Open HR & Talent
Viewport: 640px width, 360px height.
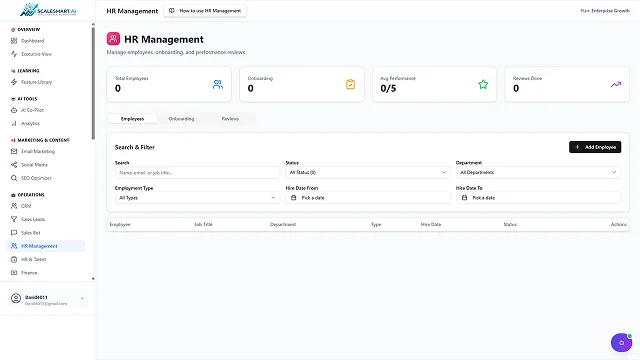click(x=45, y=259)
